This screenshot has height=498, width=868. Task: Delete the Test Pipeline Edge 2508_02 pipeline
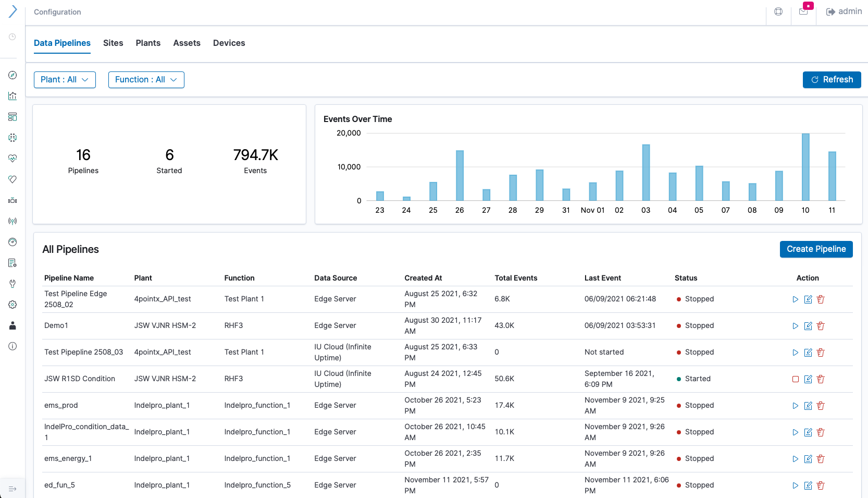coord(821,299)
